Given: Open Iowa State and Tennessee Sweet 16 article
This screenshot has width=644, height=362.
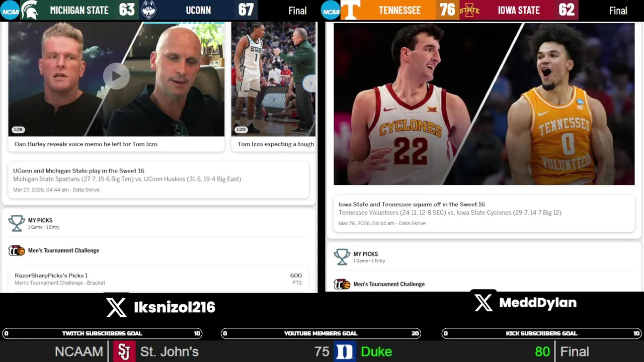Looking at the screenshot, I should pos(484,214).
